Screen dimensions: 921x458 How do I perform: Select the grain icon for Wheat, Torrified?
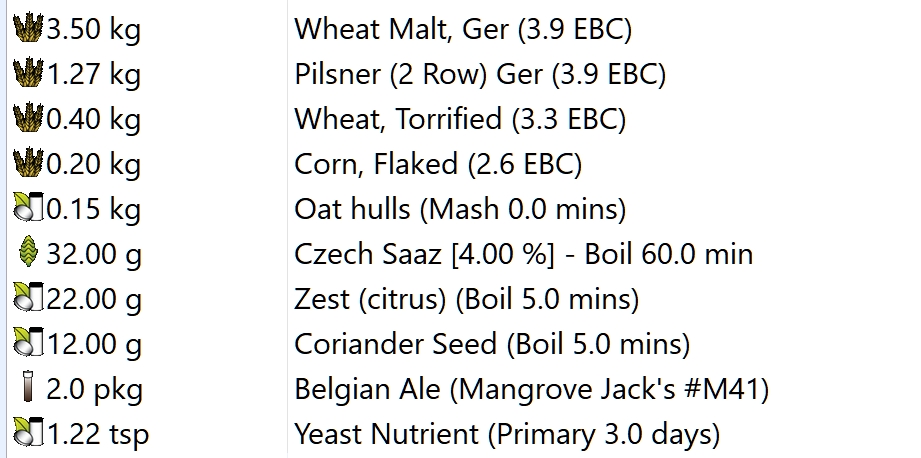pos(28,118)
